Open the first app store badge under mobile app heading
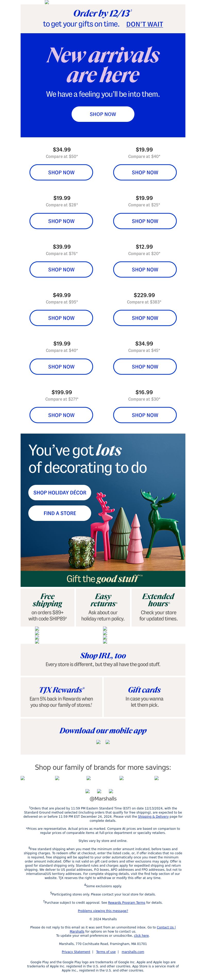Viewport: 206px width, 980px height. [98, 742]
